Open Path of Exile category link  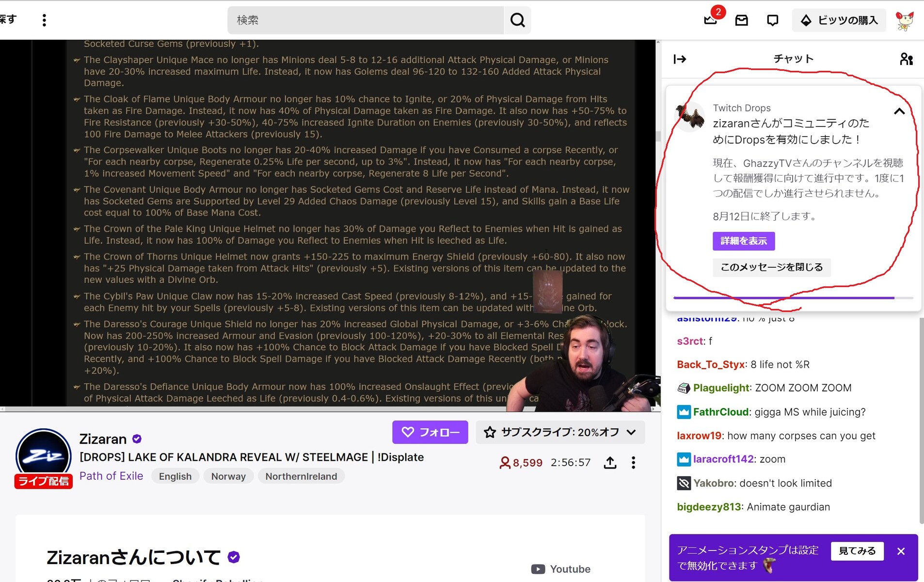(111, 476)
